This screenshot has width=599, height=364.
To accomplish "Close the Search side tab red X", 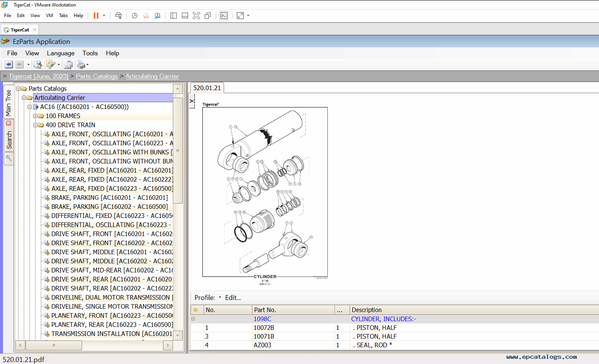I will pos(8,123).
